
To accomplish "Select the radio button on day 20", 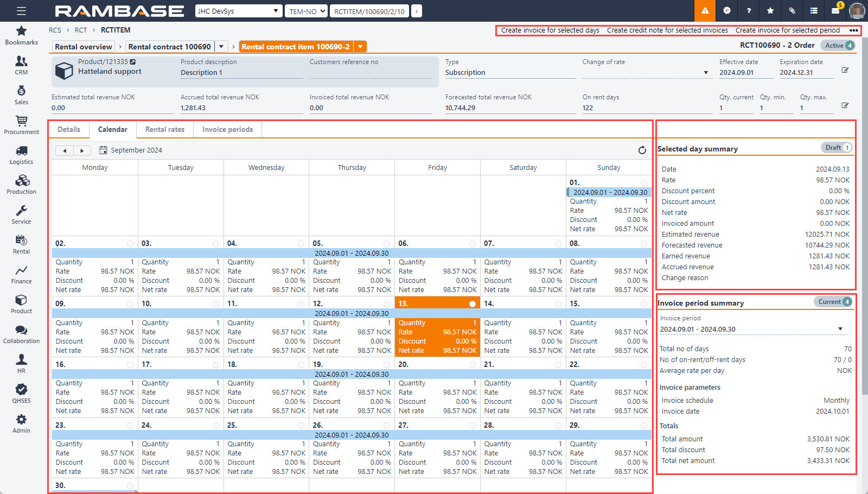I will pos(473,365).
